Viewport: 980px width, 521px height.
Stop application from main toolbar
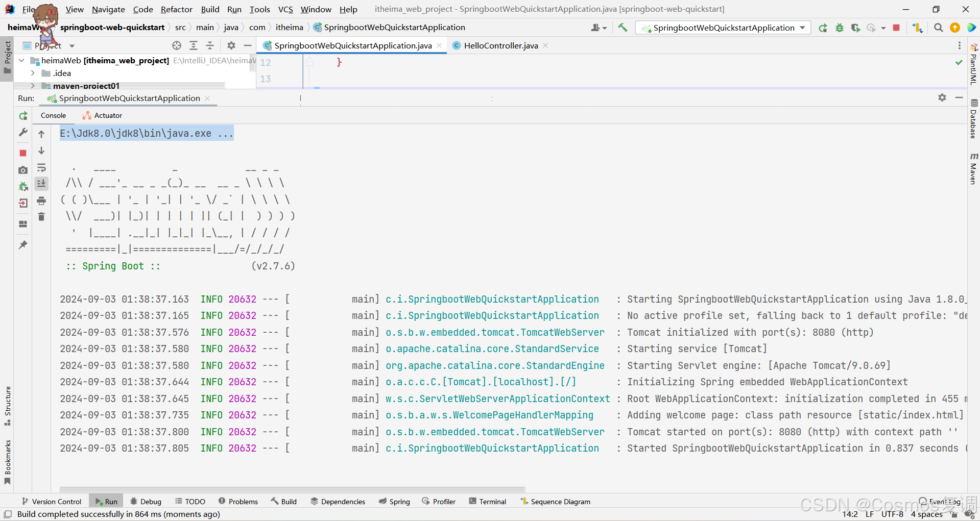point(896,28)
